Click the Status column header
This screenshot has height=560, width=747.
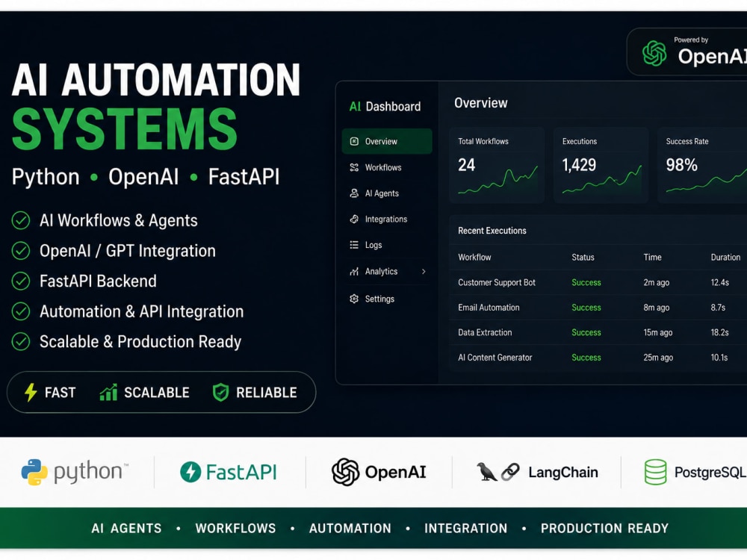pos(583,257)
